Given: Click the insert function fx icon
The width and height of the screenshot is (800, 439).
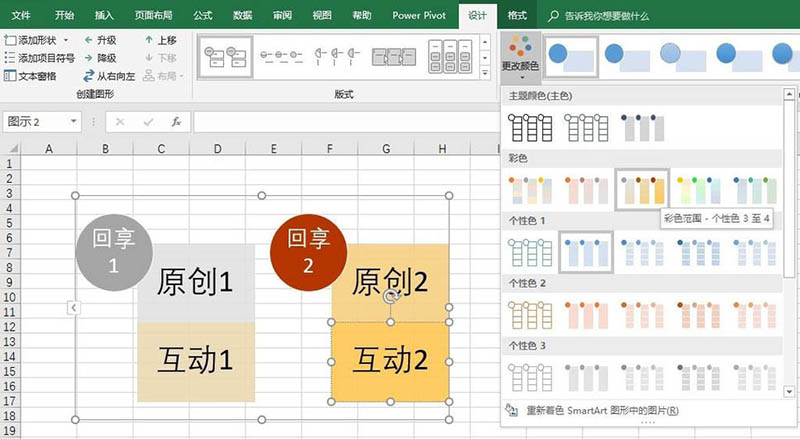Looking at the screenshot, I should pos(176,122).
